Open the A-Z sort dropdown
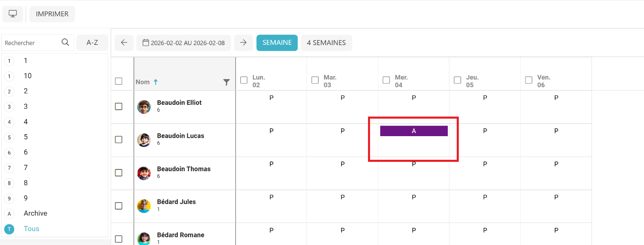This screenshot has width=644, height=245. pos(92,42)
